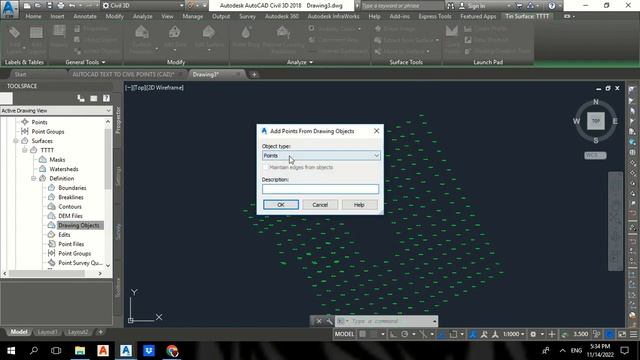Expand the General Tools ribbon panel
The height and width of the screenshot is (360, 640).
point(85,62)
